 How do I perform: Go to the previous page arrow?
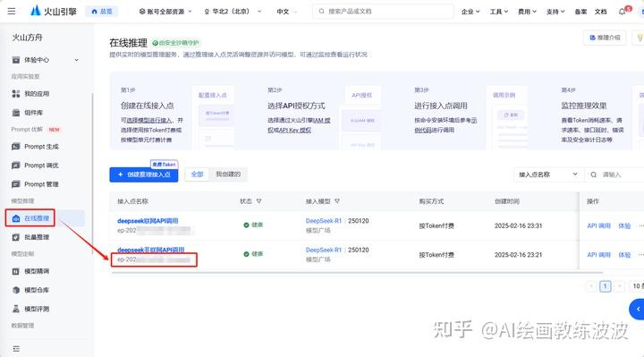tap(591, 286)
